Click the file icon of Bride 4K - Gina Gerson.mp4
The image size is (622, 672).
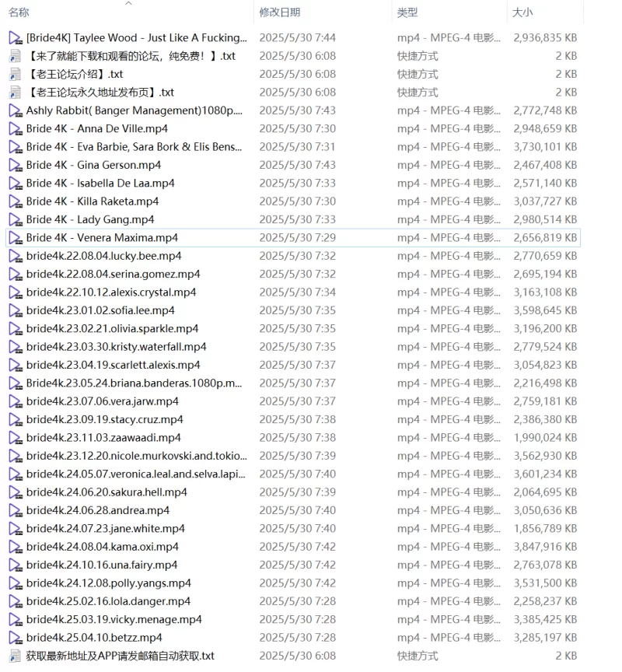pyautogui.click(x=16, y=165)
